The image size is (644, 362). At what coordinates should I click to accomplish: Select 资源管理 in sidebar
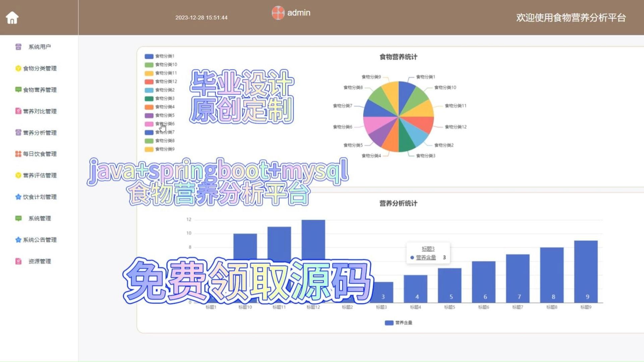coord(39,261)
